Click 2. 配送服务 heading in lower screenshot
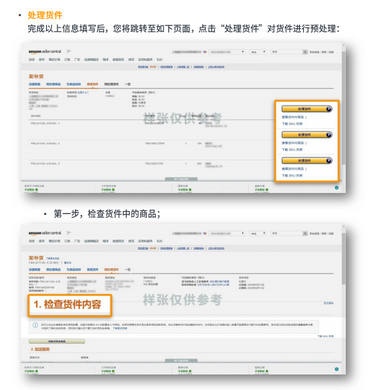 click(x=40, y=349)
